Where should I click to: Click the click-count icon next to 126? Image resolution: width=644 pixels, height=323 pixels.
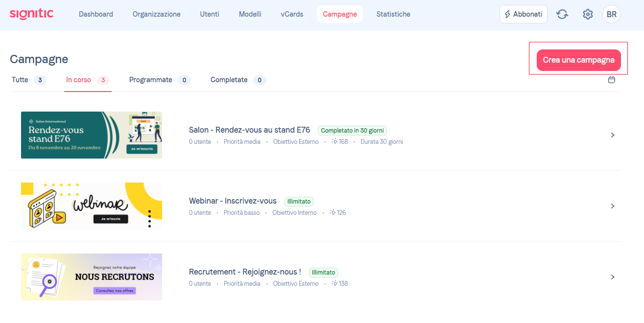click(333, 212)
